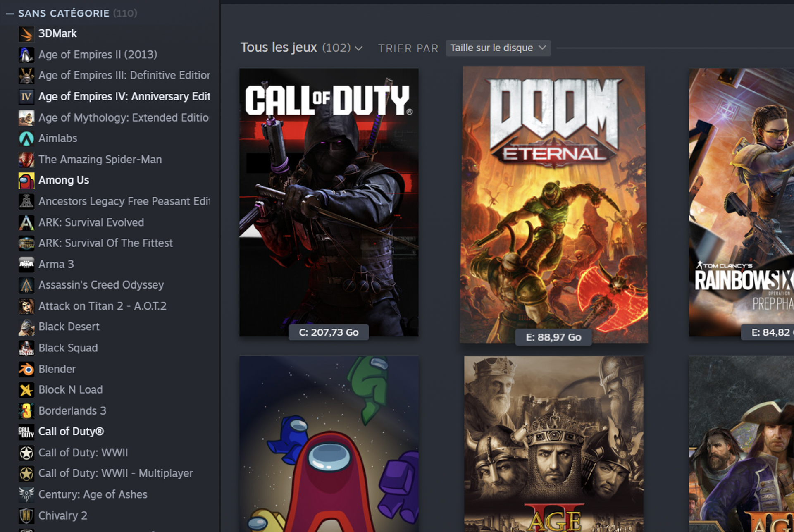
Task: Click the Among Us crewmate icon
Action: point(26,180)
